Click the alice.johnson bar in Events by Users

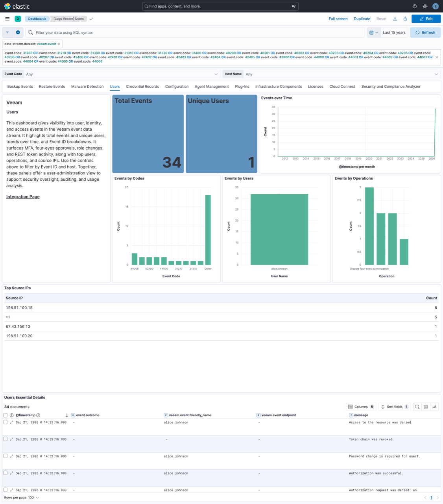pos(279,229)
